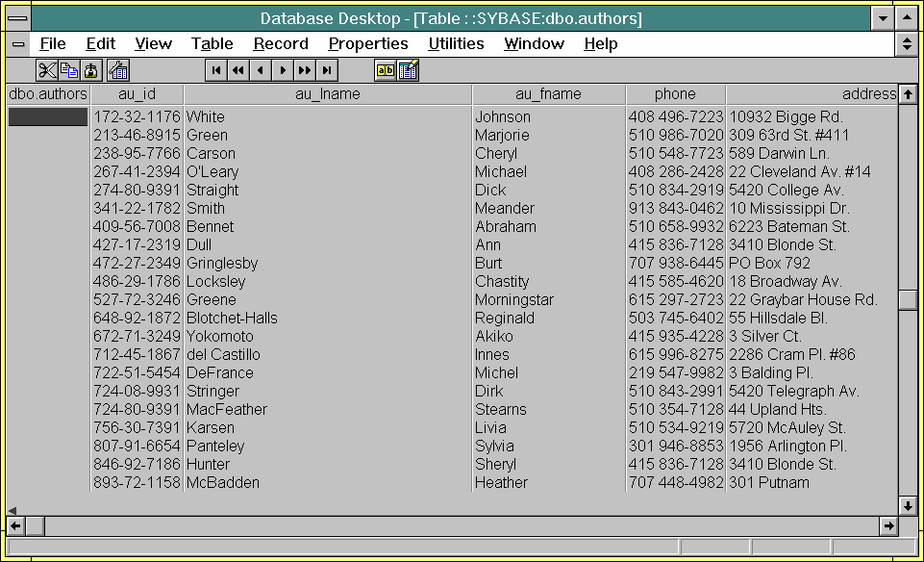Go to previous record set
This screenshot has height=562, width=924.
pos(237,70)
